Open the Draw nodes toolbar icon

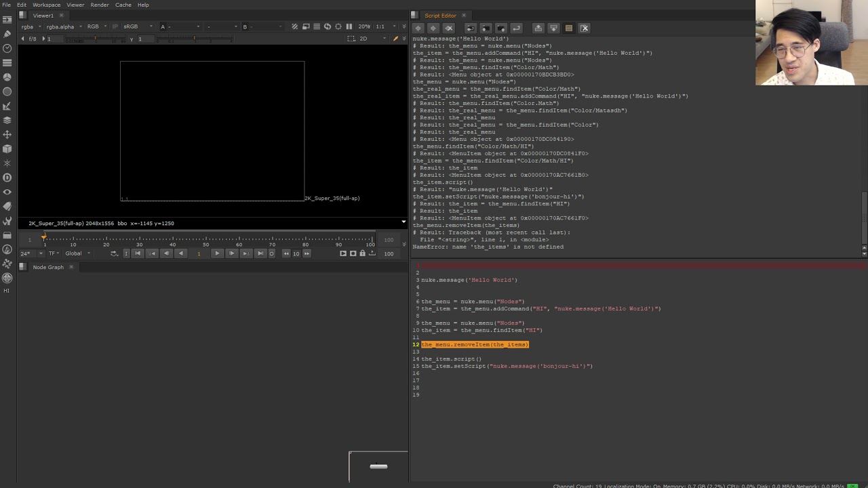pos(7,34)
